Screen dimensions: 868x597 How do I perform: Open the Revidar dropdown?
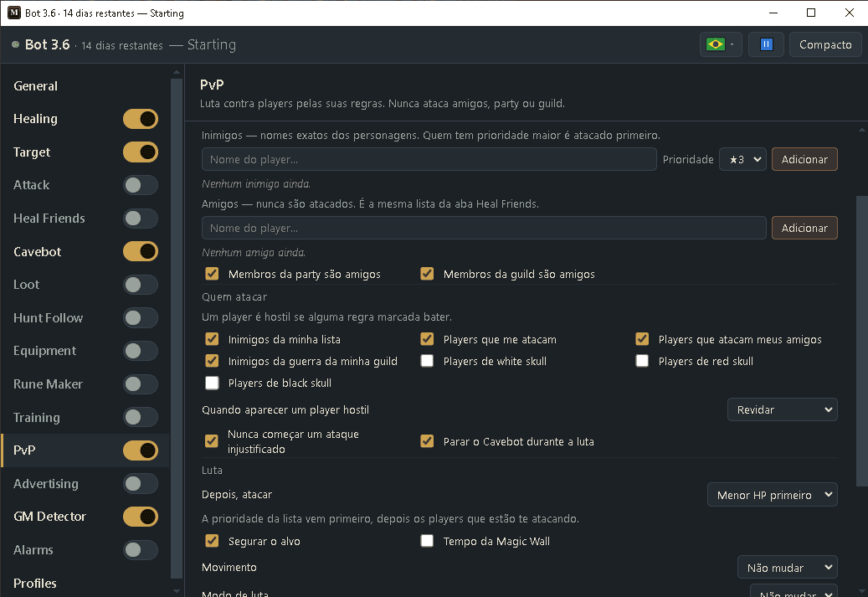782,409
